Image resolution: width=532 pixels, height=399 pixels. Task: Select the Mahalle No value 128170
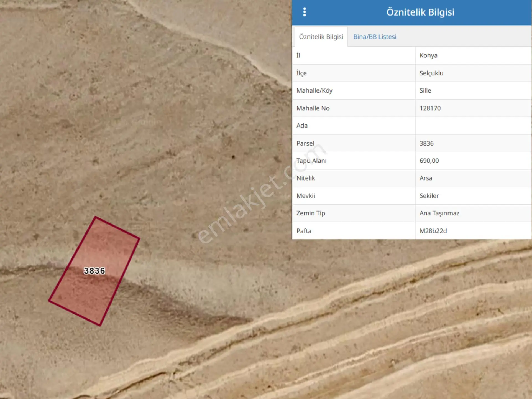(x=430, y=108)
